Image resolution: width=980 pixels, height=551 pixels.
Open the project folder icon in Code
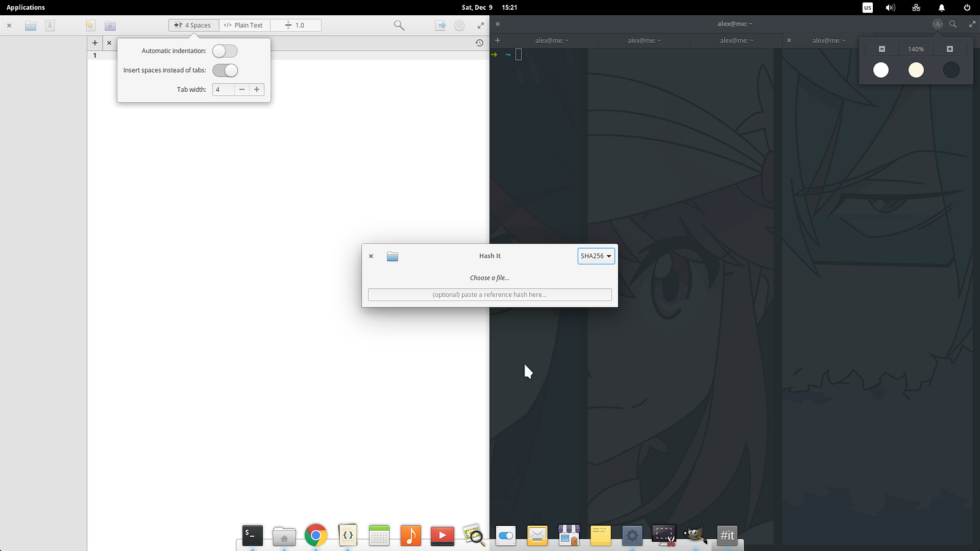tap(110, 26)
